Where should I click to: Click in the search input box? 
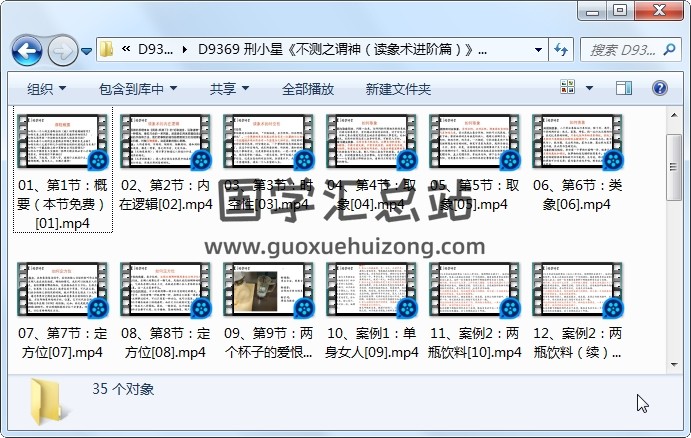pos(620,49)
